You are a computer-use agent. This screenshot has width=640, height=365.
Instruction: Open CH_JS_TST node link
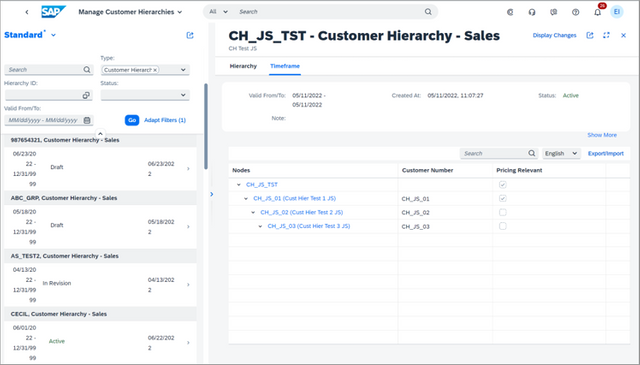[262, 185]
